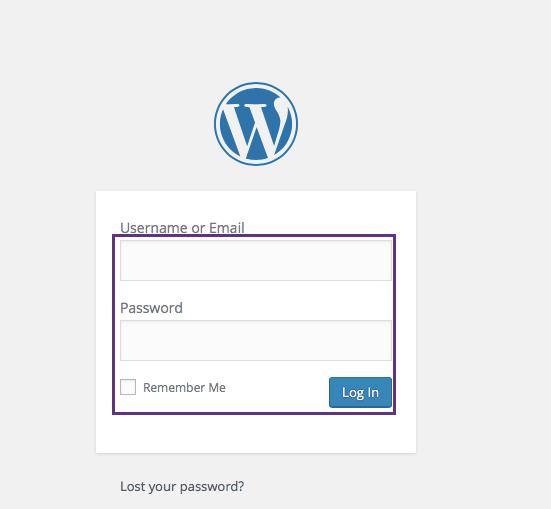This screenshot has width=551, height=509.
Task: Click the Username or Email label
Action: (182, 228)
